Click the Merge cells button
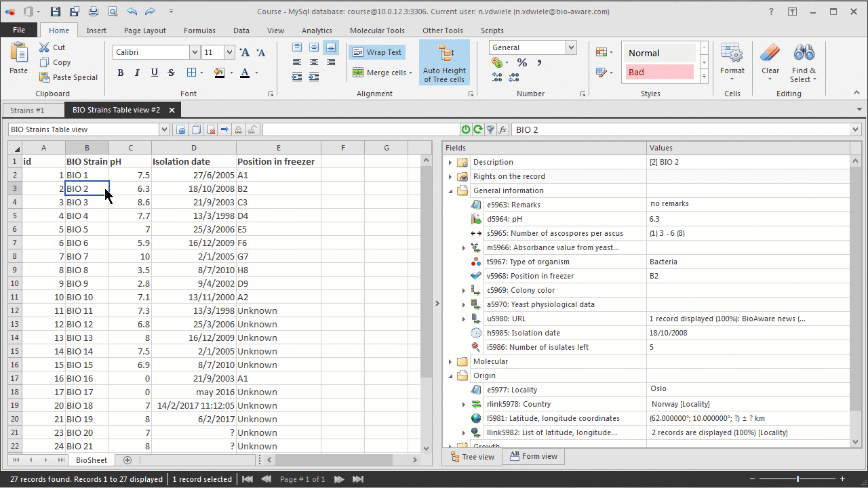Screen dimensions: 868x488 [382, 73]
